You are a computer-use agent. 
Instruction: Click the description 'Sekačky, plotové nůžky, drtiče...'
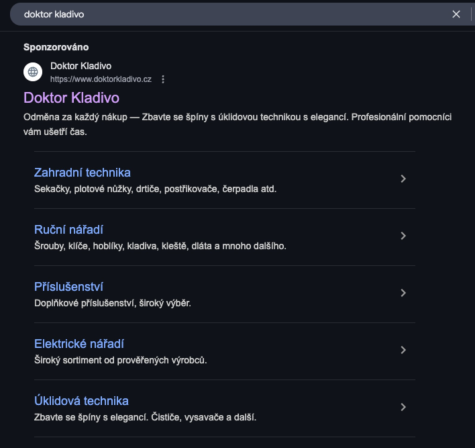(155, 189)
